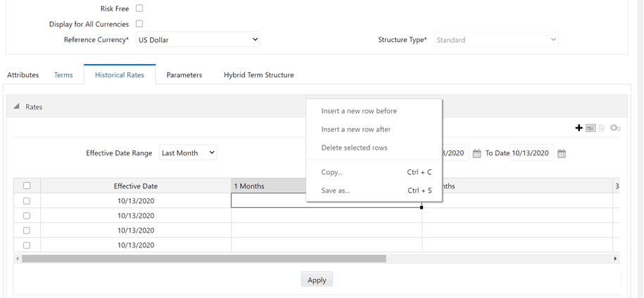
Task: Click the trash can delete icon
Action: tap(601, 129)
